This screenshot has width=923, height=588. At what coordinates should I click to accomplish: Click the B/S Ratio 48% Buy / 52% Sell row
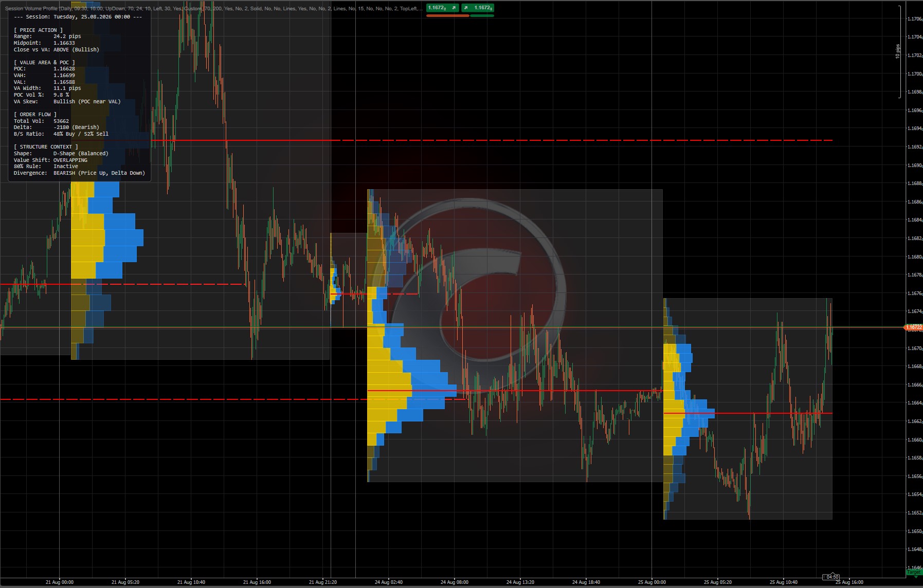[61, 134]
